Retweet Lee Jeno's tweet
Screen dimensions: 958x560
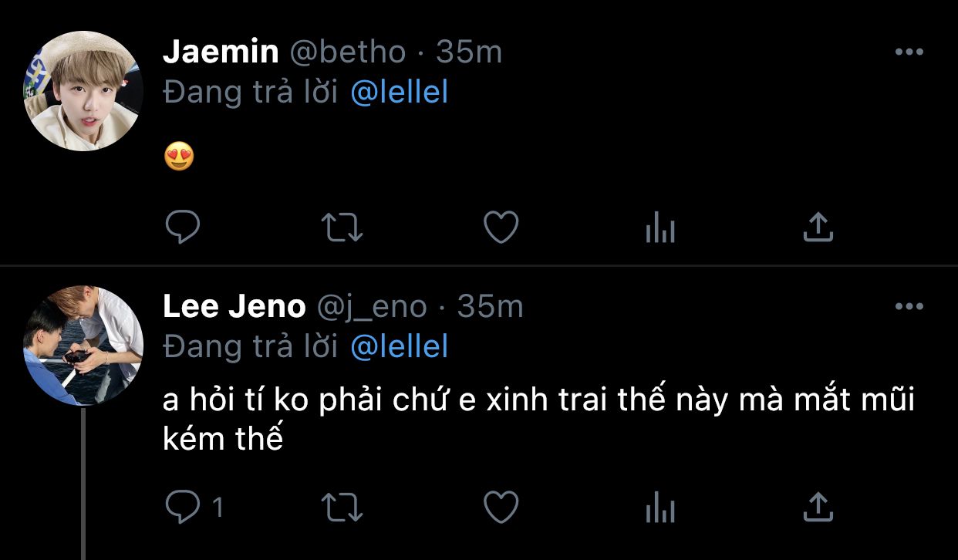coord(343,507)
